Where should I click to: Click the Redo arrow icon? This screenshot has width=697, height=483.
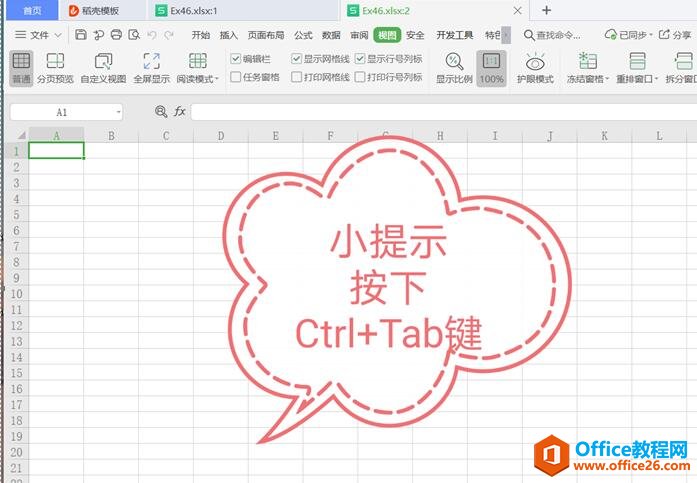(x=169, y=35)
